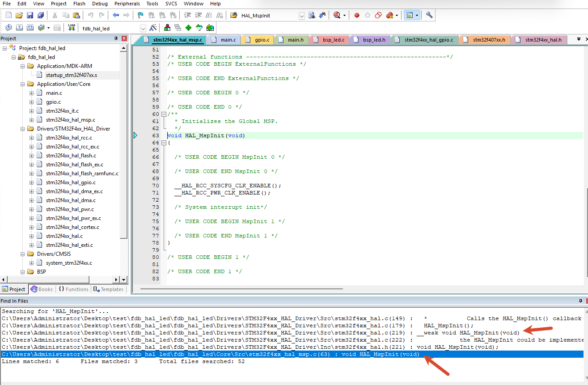Toggle the bookmark flag icon

[x=140, y=15]
